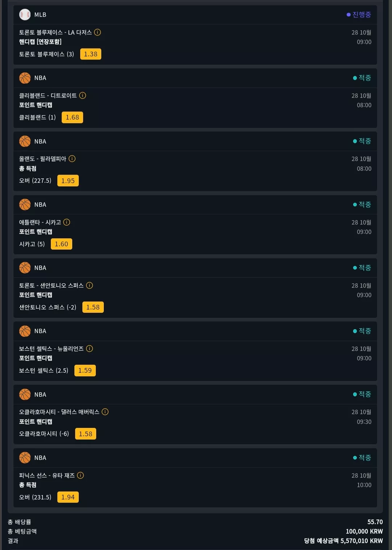This screenshot has height=550, width=392.
Task: Tap info icon beside 보스턴 셀틱스 - 뉴올리언즈
Action: tap(90, 349)
